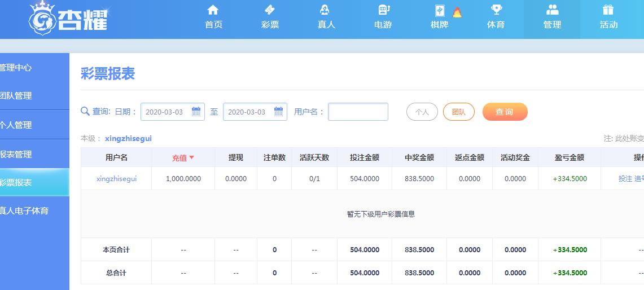Click +334.5000 in the 总合计 row

(570, 273)
